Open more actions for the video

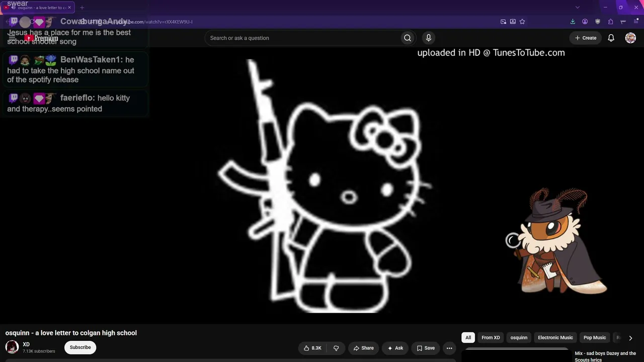click(449, 348)
